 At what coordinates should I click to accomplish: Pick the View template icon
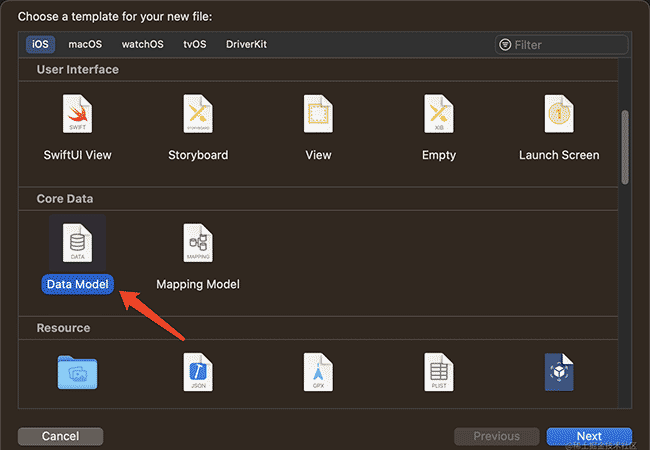click(x=318, y=114)
